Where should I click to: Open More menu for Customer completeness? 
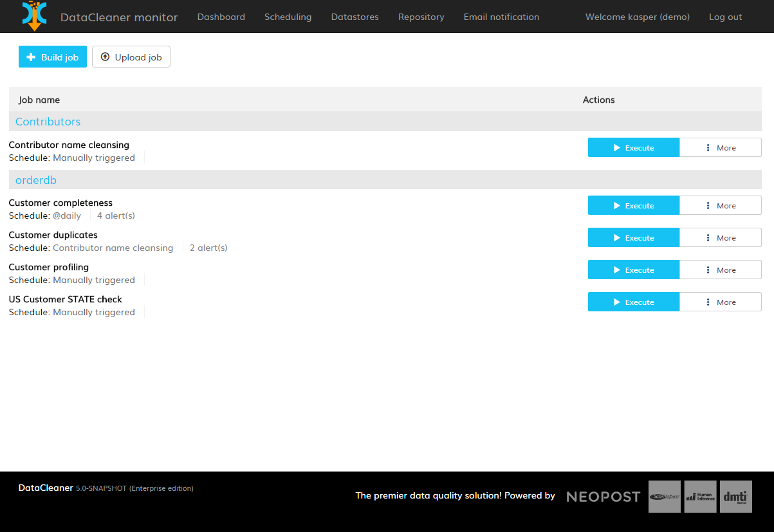(721, 205)
